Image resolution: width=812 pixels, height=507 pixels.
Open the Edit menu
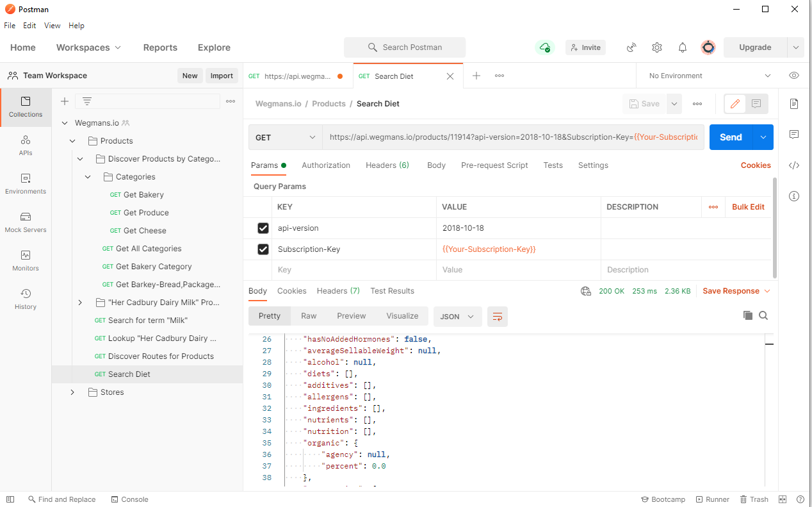point(29,26)
